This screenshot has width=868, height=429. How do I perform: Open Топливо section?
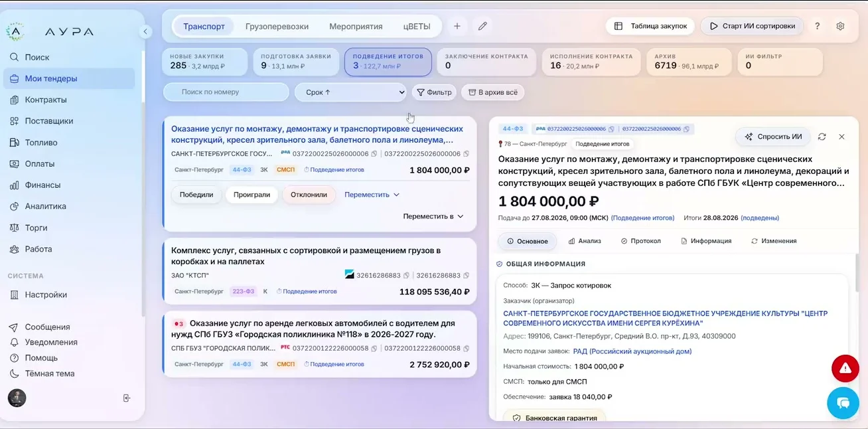click(x=70, y=142)
